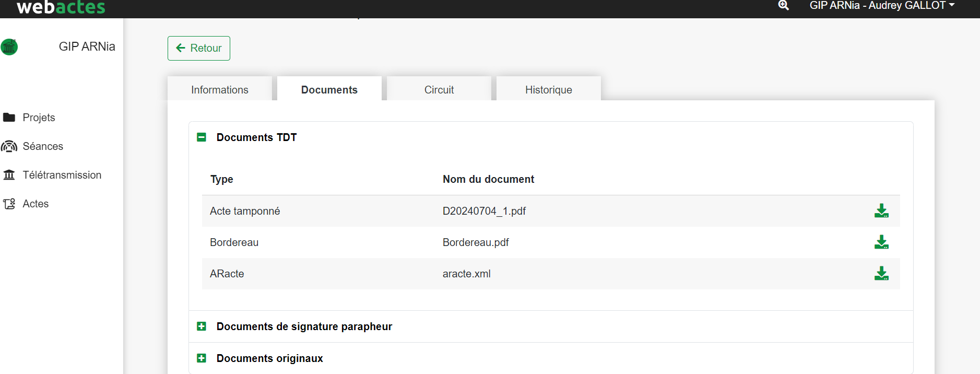
Task: Expand the Documents originaux section
Action: tap(202, 358)
